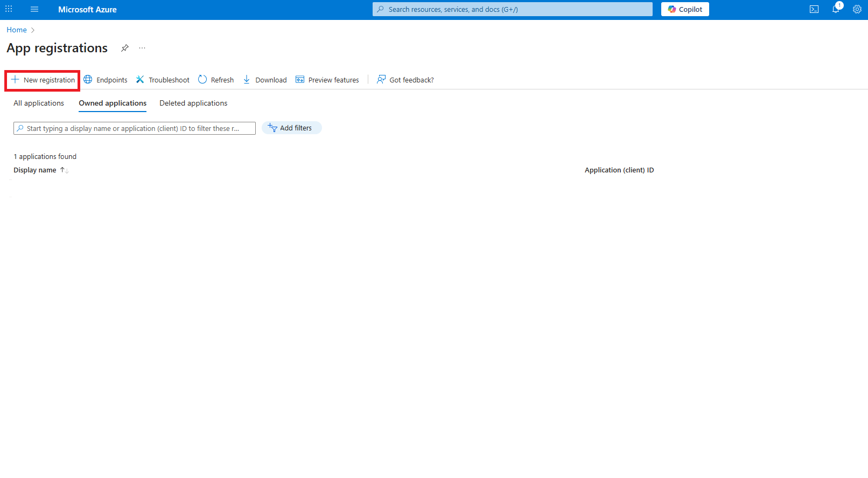This screenshot has height=478, width=868.
Task: Download the app registrations list
Action: click(265, 80)
